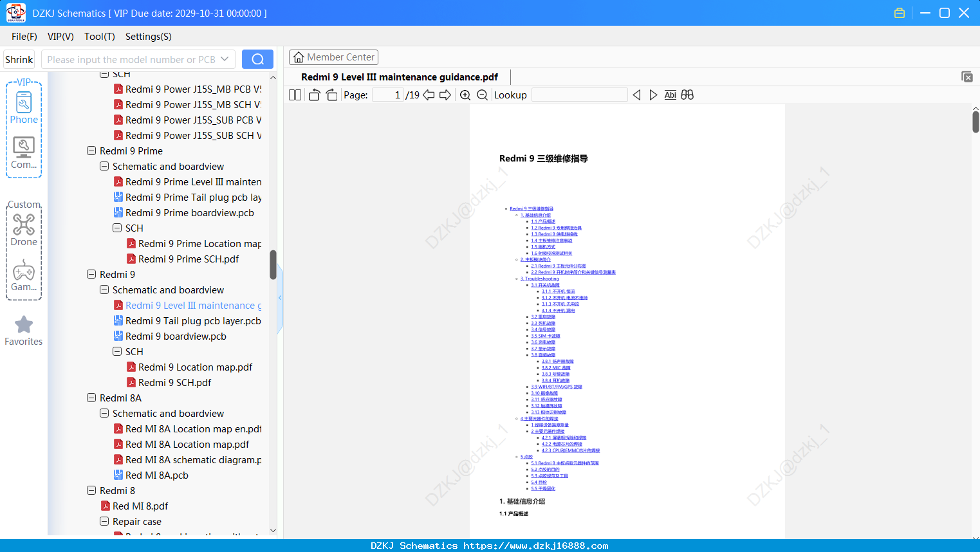Open Red MI 8.pdf
Screen dimensions: 980x552
coord(140,506)
